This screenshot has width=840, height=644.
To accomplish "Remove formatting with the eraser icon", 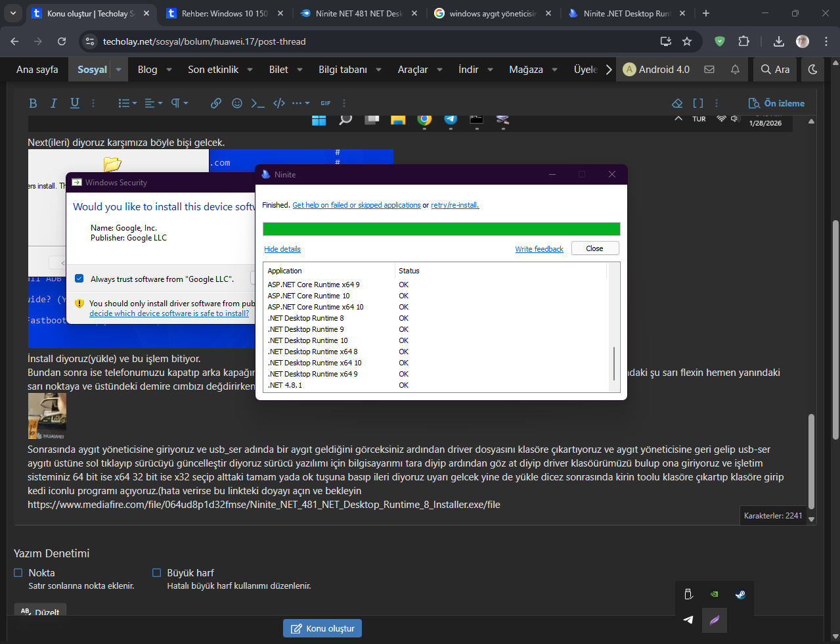I will tap(677, 103).
